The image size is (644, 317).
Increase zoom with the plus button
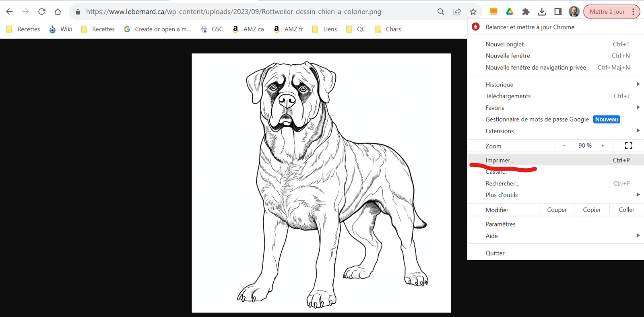[x=603, y=146]
